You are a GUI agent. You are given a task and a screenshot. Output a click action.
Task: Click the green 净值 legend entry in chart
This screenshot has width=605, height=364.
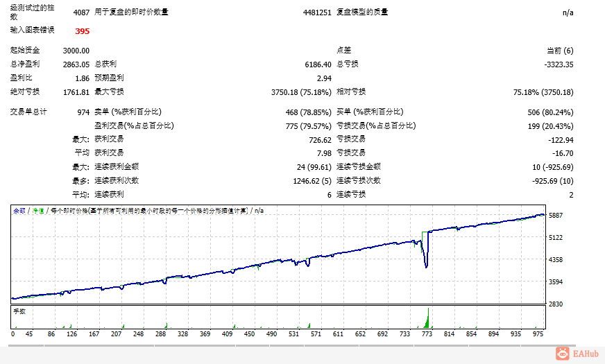tap(37, 211)
